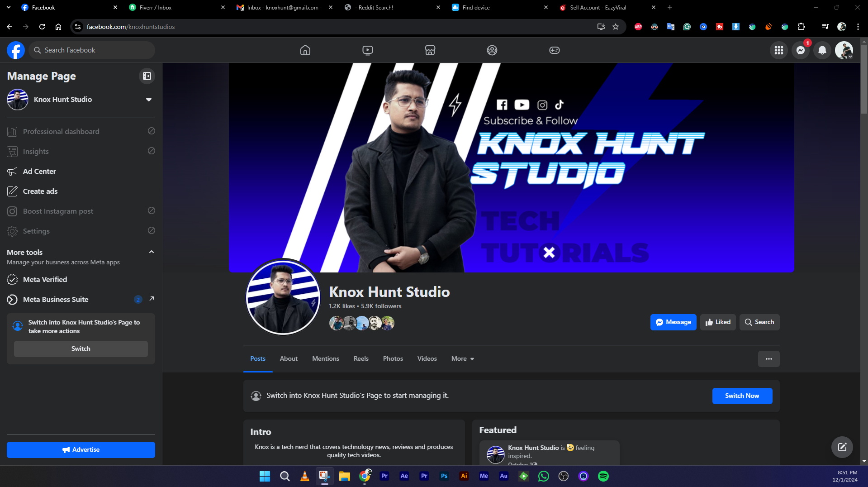
Task: Click the Message button
Action: click(674, 322)
